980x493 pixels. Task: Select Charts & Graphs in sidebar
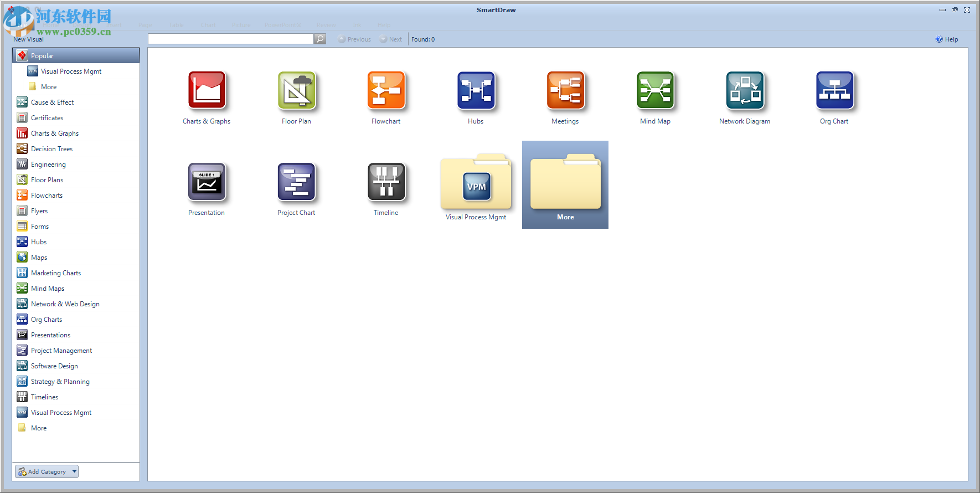pyautogui.click(x=54, y=133)
